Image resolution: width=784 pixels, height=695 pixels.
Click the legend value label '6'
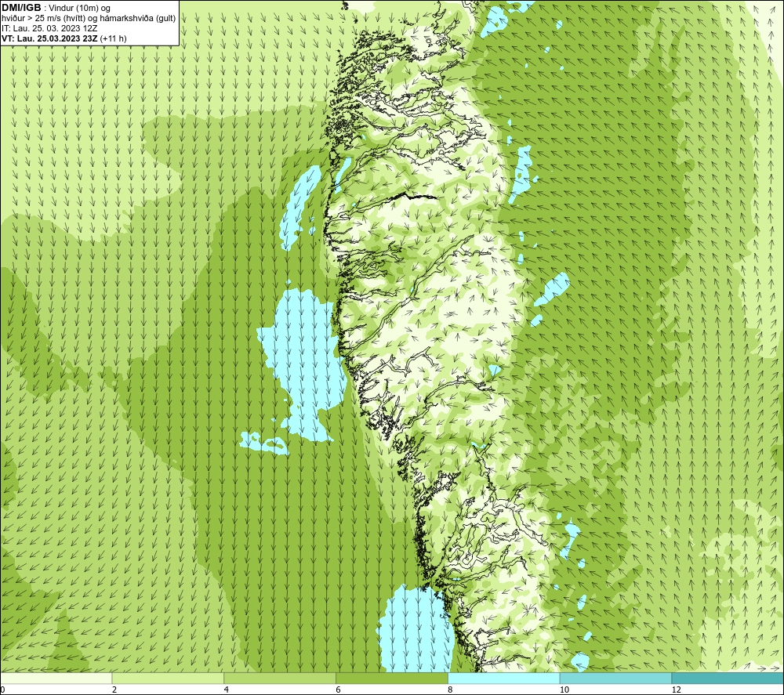(x=339, y=690)
